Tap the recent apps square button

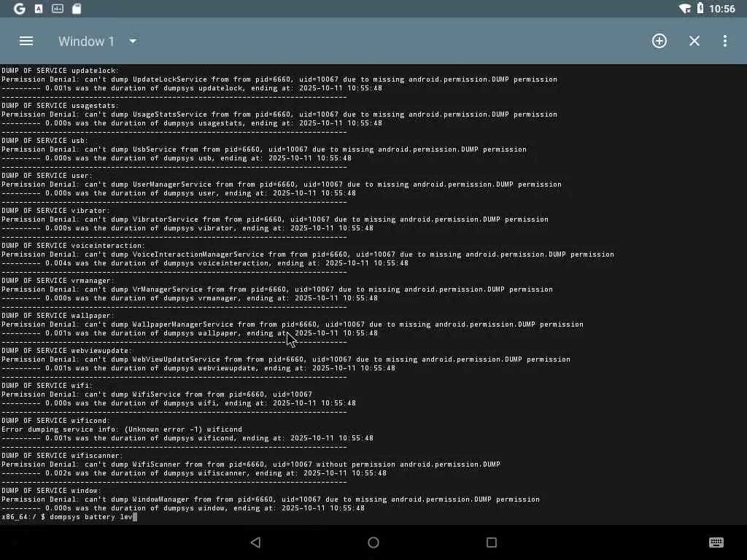(492, 542)
